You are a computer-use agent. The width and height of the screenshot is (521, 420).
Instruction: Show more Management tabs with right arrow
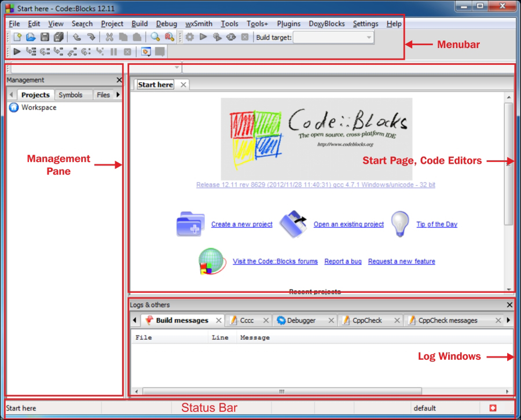[x=118, y=95]
